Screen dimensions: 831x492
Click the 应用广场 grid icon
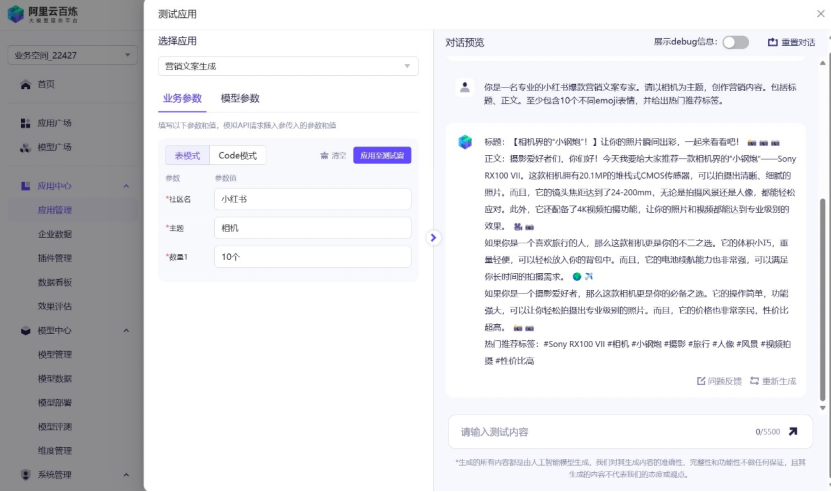pos(25,123)
